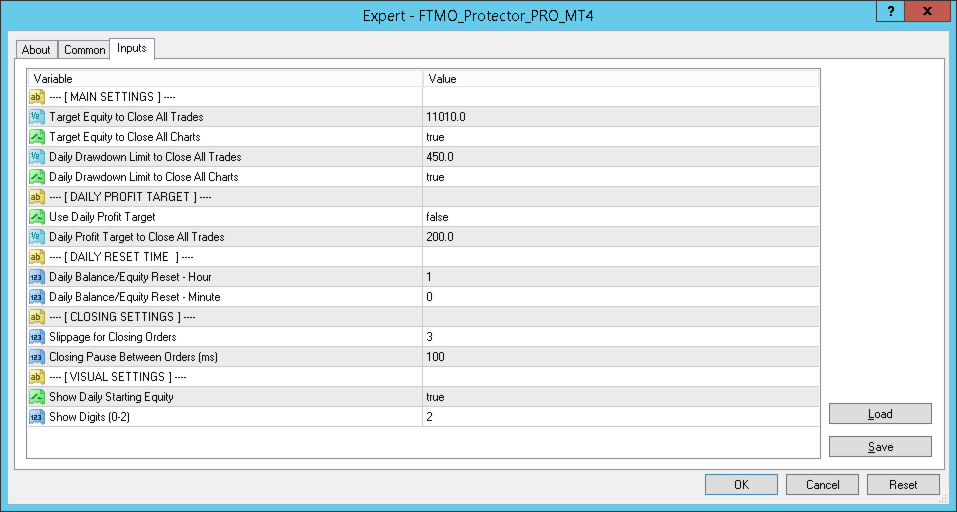957x512 pixels.
Task: Select the DAILY RESET TIME header text
Action: coord(121,257)
